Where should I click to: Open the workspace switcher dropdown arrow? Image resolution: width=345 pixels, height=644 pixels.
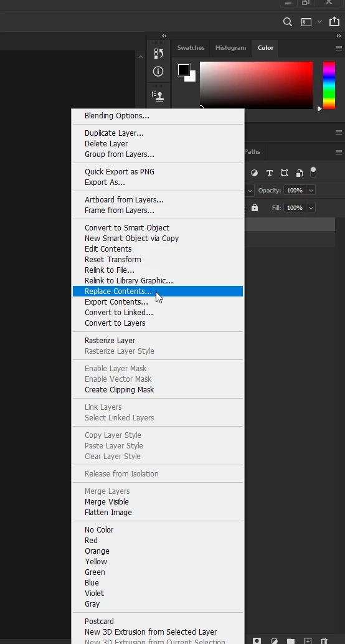(x=319, y=22)
